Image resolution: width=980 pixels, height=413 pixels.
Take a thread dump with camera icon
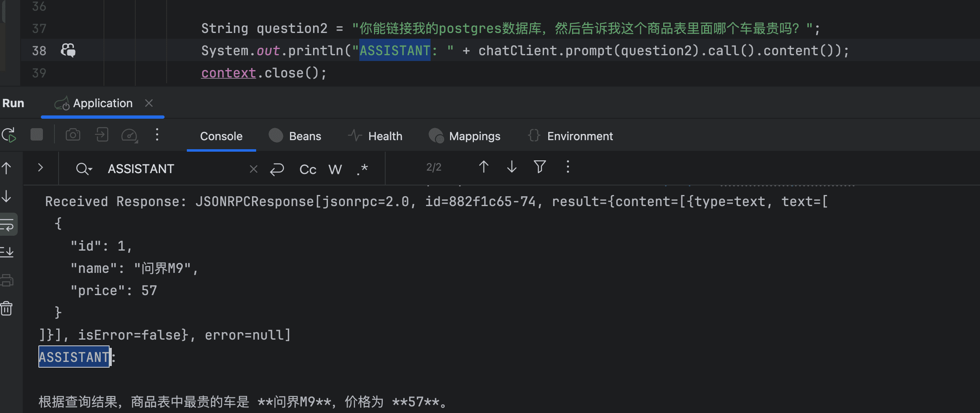(x=73, y=135)
